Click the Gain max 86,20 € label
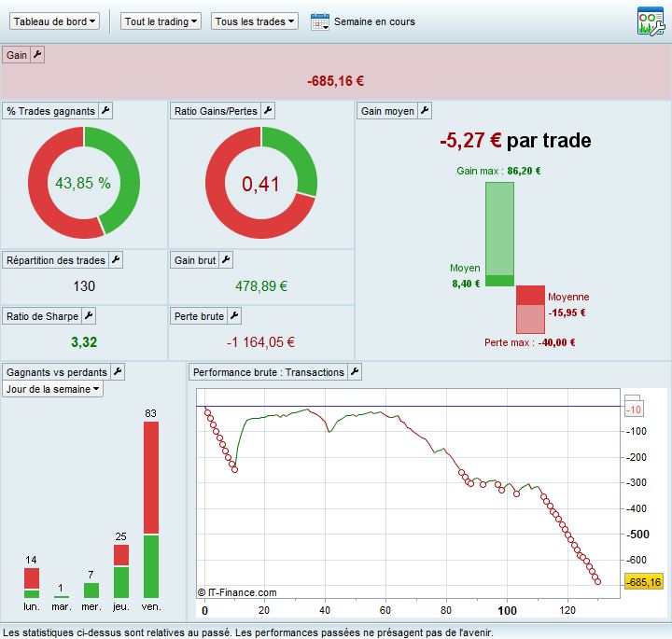672x639 pixels. pos(498,171)
